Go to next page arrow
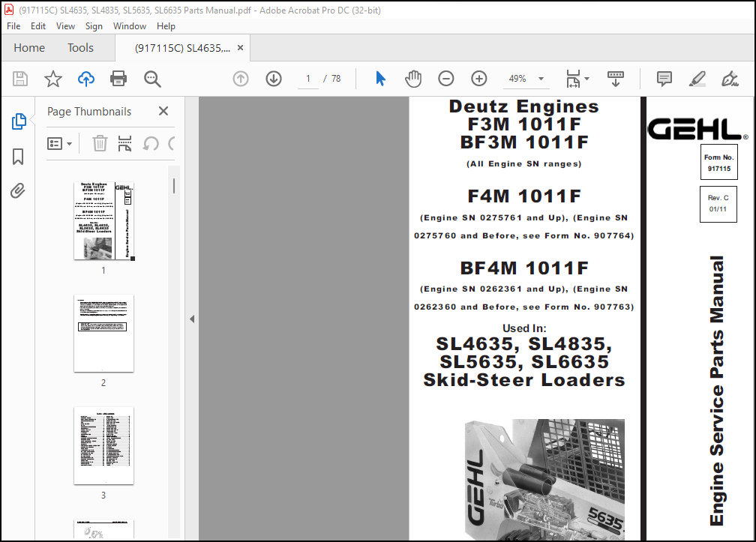Viewport: 756px width, 542px height. (274, 79)
